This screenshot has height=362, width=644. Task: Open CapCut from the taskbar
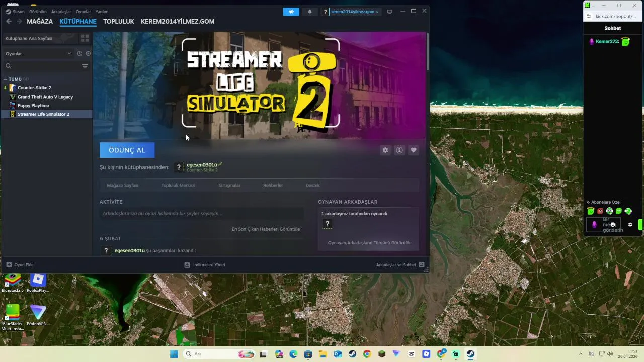(412, 354)
